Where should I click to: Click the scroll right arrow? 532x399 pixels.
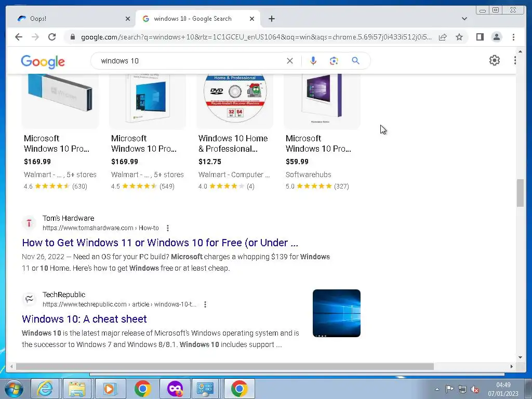click(512, 366)
